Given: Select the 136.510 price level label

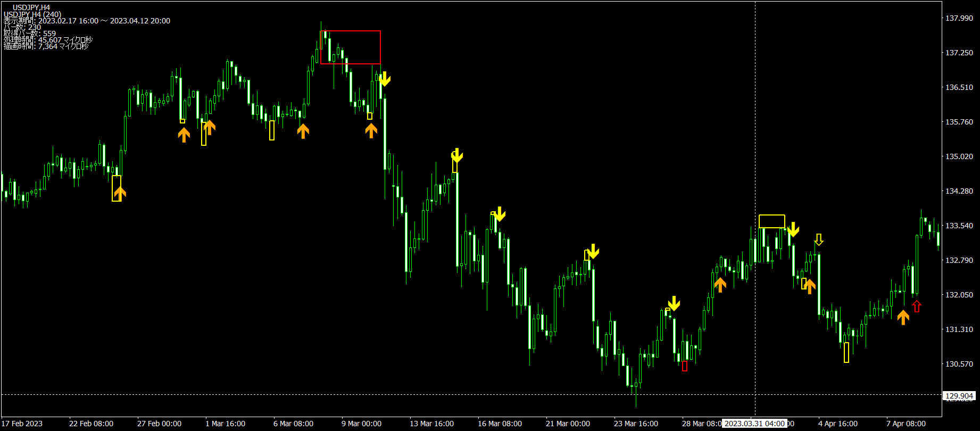Looking at the screenshot, I should tap(959, 87).
